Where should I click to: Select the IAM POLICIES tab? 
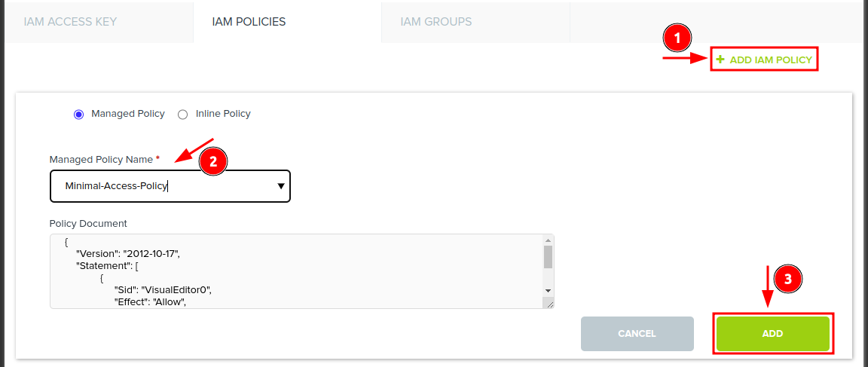coord(249,22)
